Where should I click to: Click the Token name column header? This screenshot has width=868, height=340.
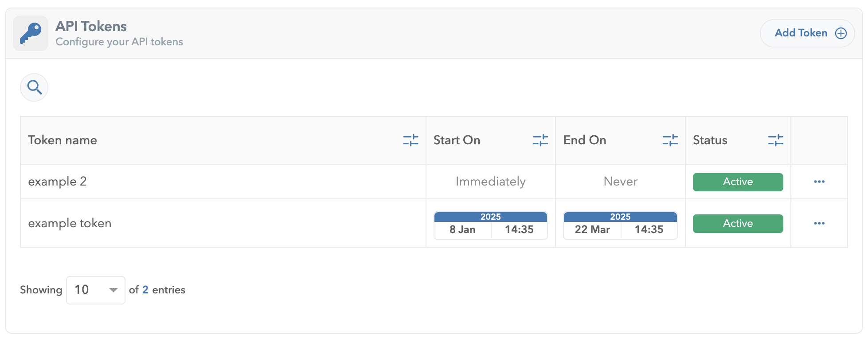(x=63, y=140)
